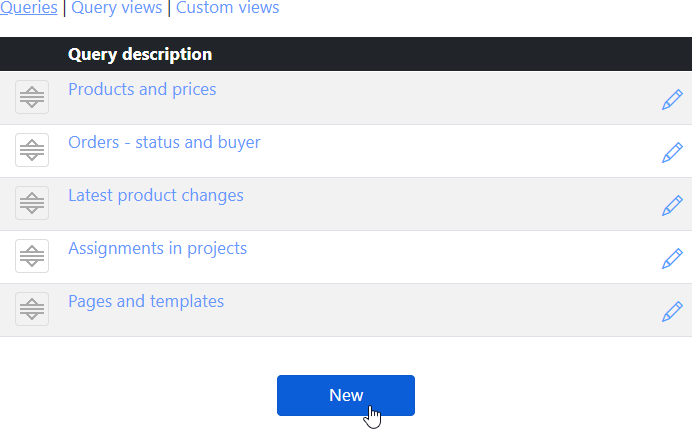Click the edit pencil for Products and prices
This screenshot has height=430, width=692.
(x=672, y=100)
